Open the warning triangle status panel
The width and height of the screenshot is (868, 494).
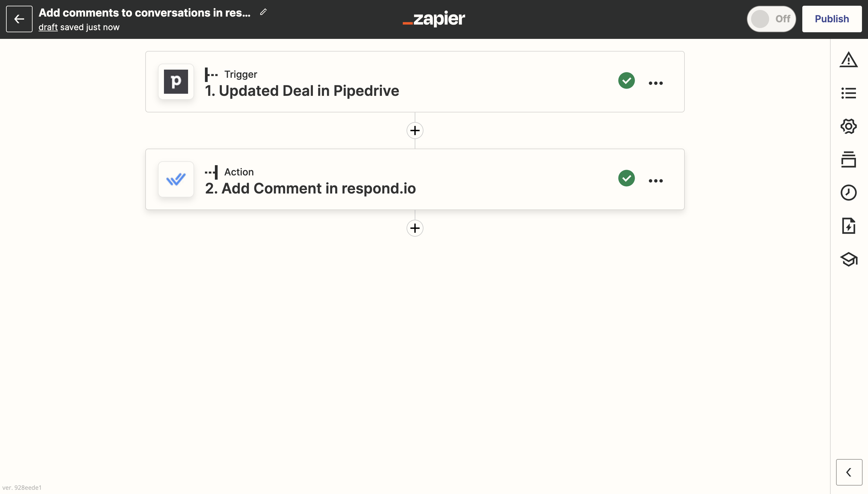(x=848, y=60)
